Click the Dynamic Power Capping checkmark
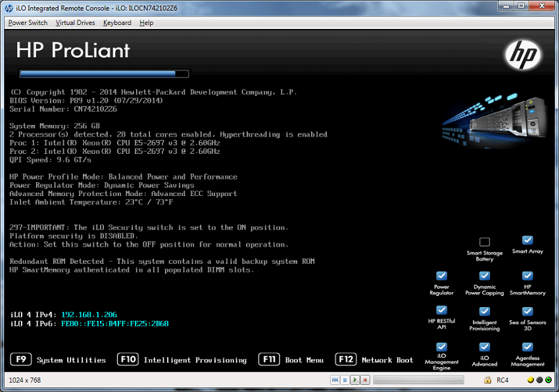 485,276
